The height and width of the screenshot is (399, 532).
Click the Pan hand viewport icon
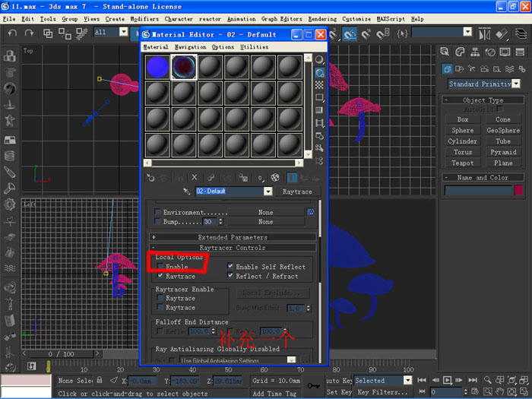coord(499,392)
